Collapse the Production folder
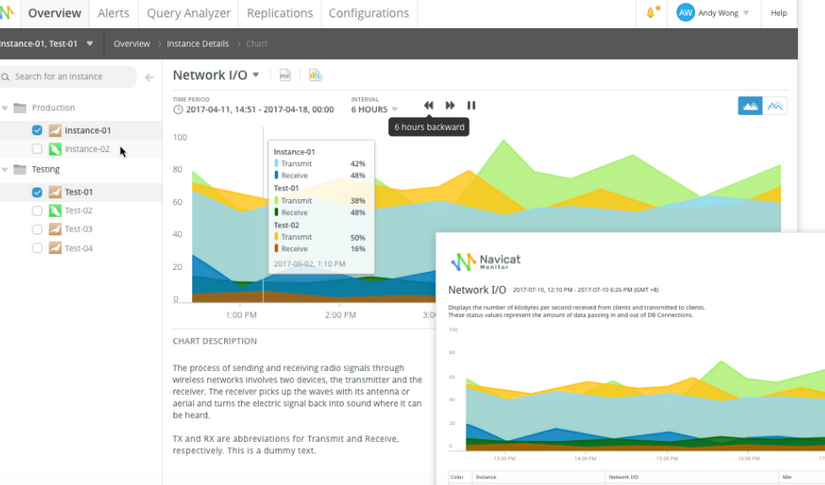 [x=5, y=108]
